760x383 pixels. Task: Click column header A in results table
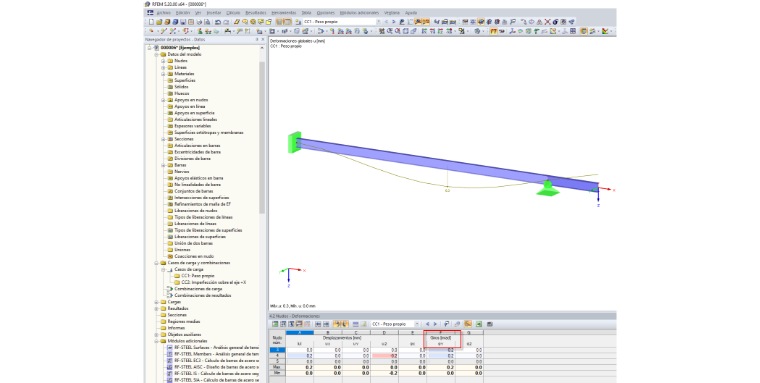[300, 333]
